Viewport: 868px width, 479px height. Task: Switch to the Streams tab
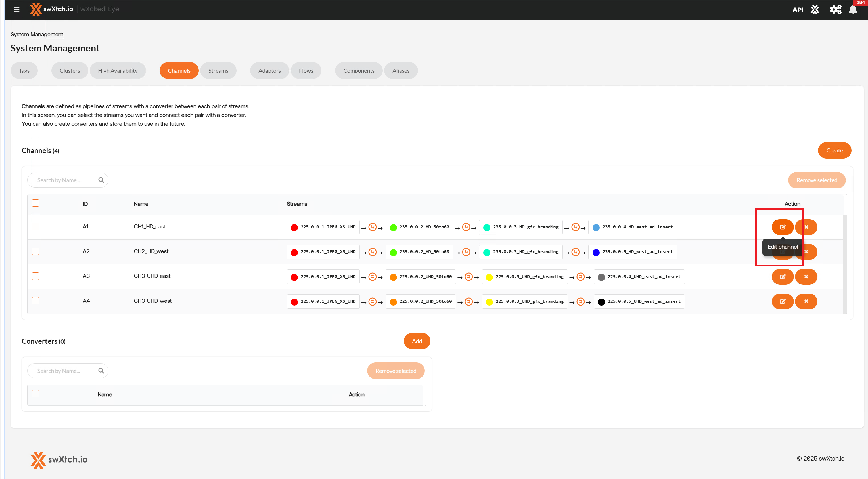(218, 71)
